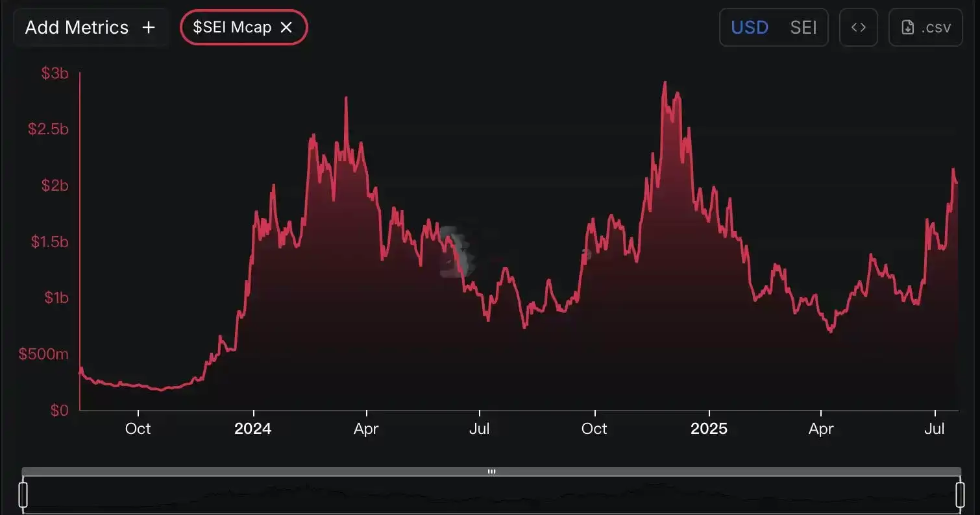
Task: Click the 2024 label on time axis
Action: tap(253, 429)
